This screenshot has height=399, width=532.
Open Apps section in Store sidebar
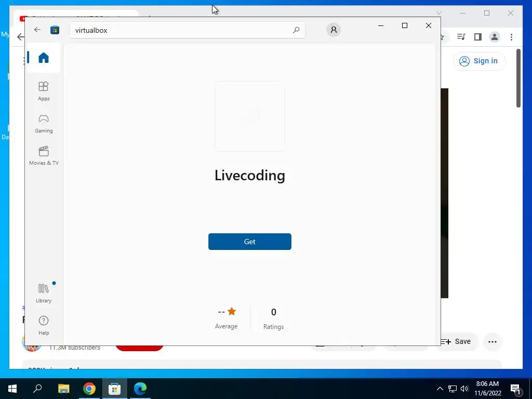tap(44, 91)
